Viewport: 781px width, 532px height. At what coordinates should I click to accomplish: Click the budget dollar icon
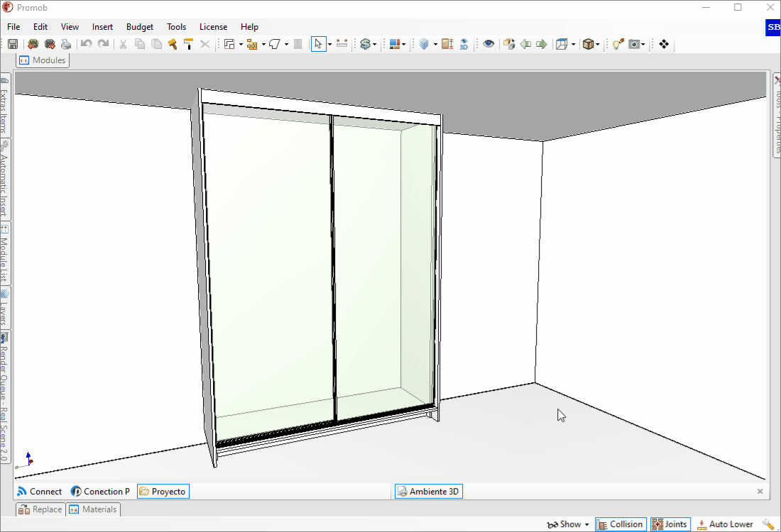[366, 44]
